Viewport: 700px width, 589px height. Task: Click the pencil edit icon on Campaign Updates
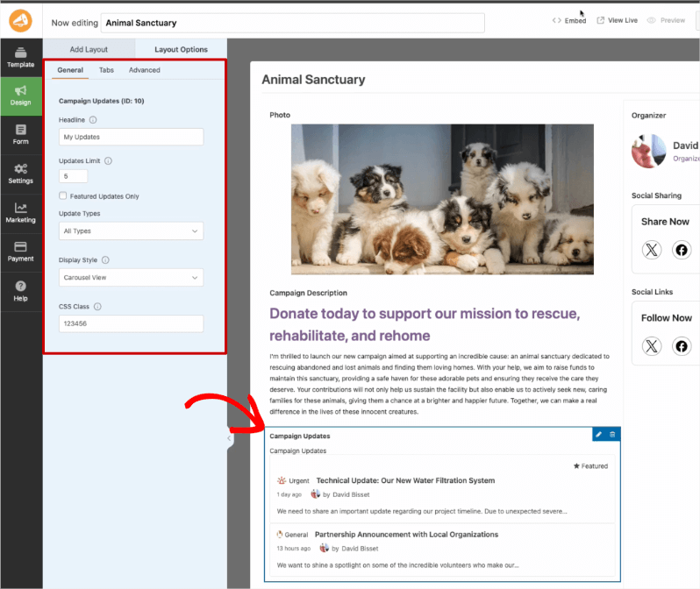click(x=598, y=434)
